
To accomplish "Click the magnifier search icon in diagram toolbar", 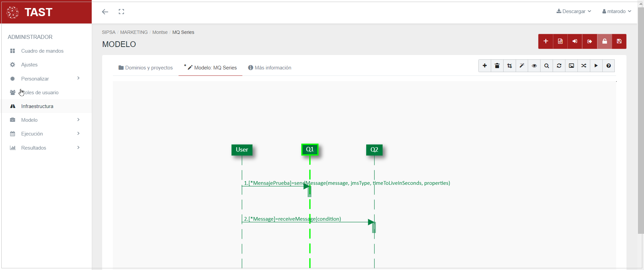I will pyautogui.click(x=547, y=66).
